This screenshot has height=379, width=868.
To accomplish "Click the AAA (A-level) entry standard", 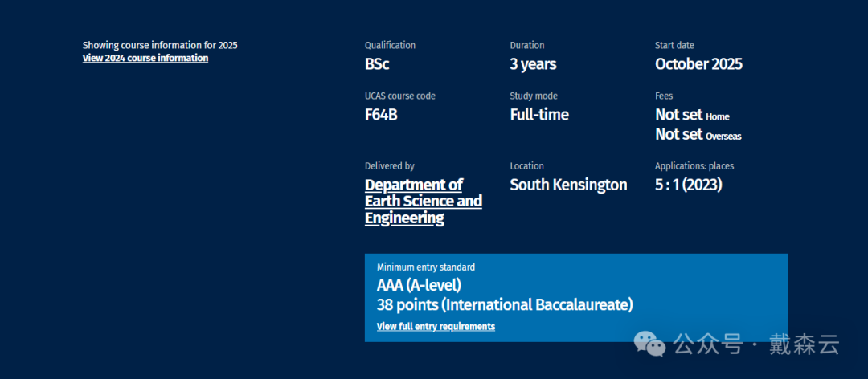I will tap(419, 285).
